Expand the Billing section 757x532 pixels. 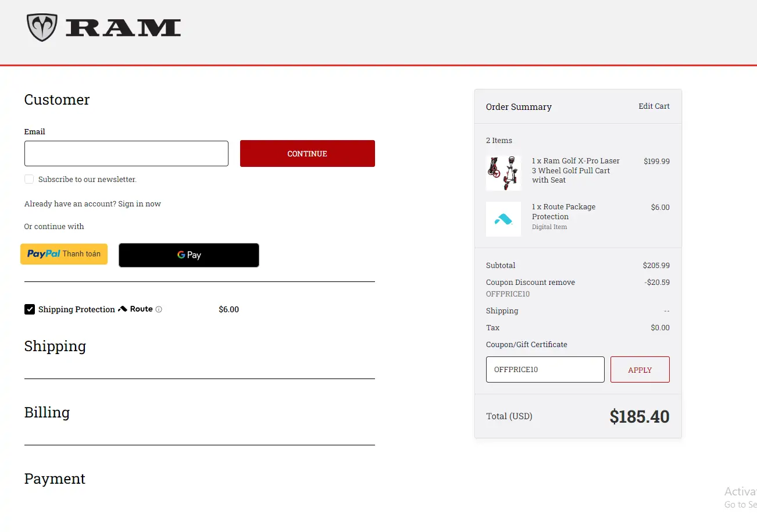[x=47, y=412]
